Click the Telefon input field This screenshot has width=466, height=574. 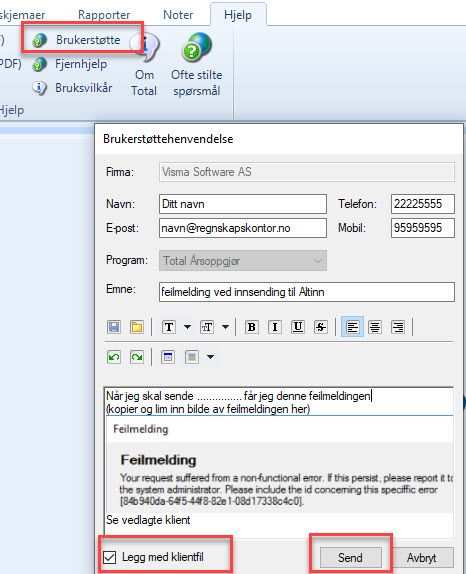423,204
